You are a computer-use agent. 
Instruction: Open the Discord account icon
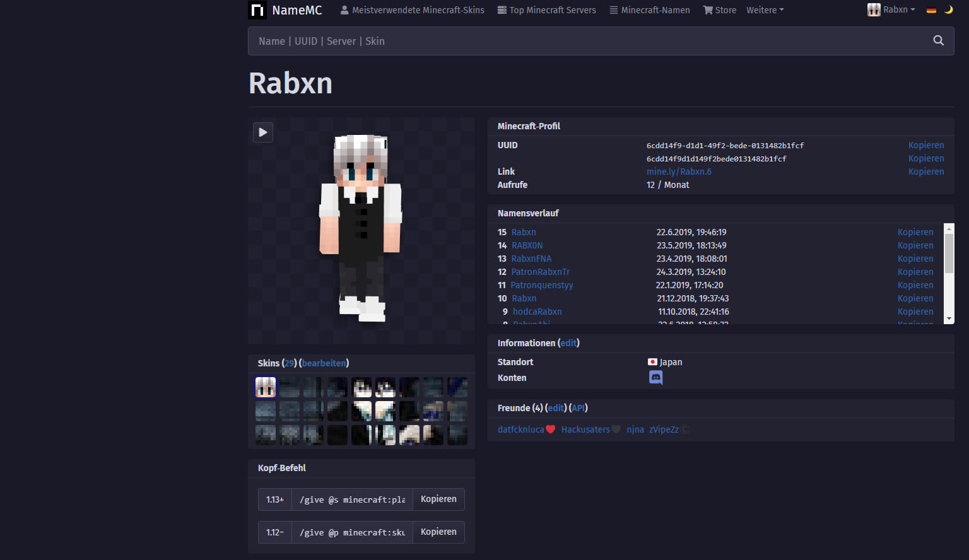coord(655,378)
